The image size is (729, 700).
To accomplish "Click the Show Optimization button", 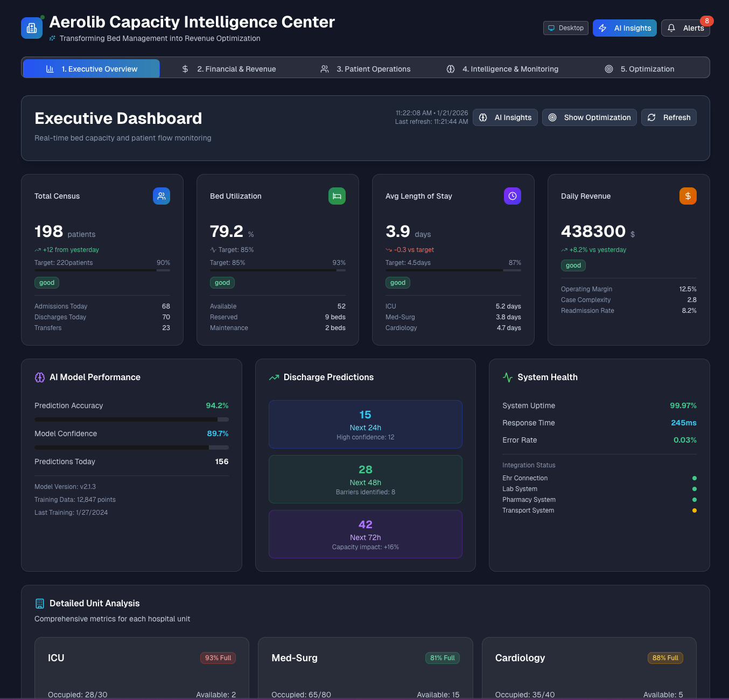I will (589, 117).
